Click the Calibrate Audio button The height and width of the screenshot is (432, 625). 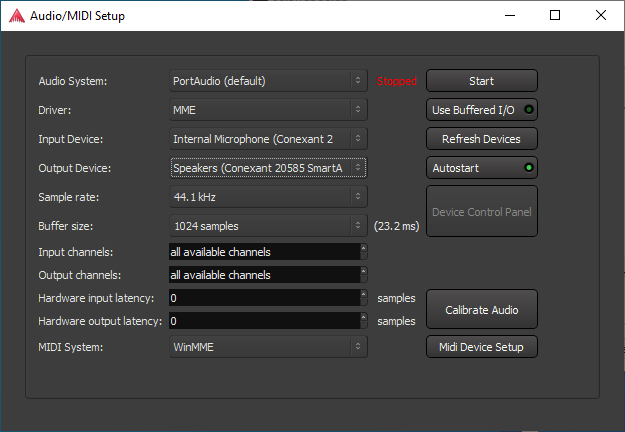[482, 310]
